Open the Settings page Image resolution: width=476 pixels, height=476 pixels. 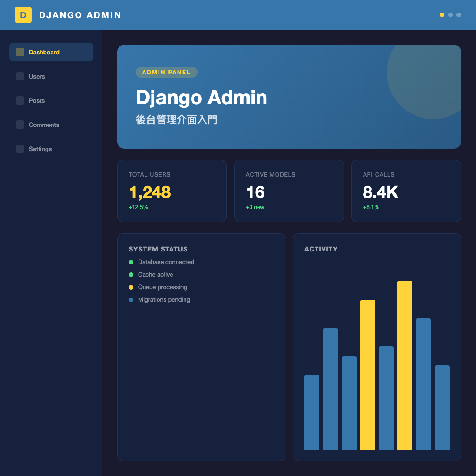pyautogui.click(x=51, y=149)
